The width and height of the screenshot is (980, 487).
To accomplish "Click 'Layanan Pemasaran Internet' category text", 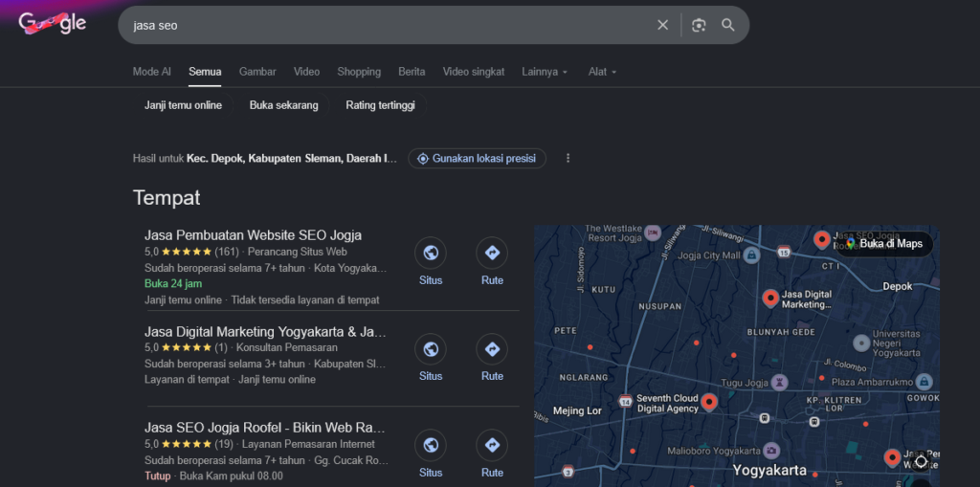I will coord(308,444).
